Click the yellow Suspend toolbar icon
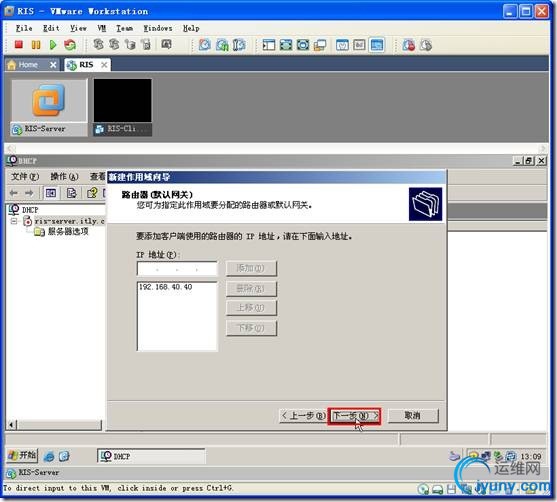This screenshot has width=557, height=502. [36, 45]
